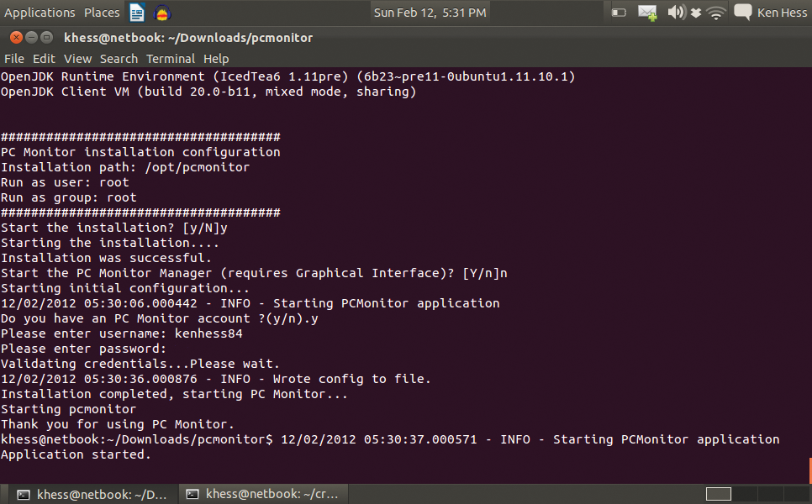This screenshot has width=812, height=504.
Task: Open the Applications menu
Action: click(x=40, y=12)
